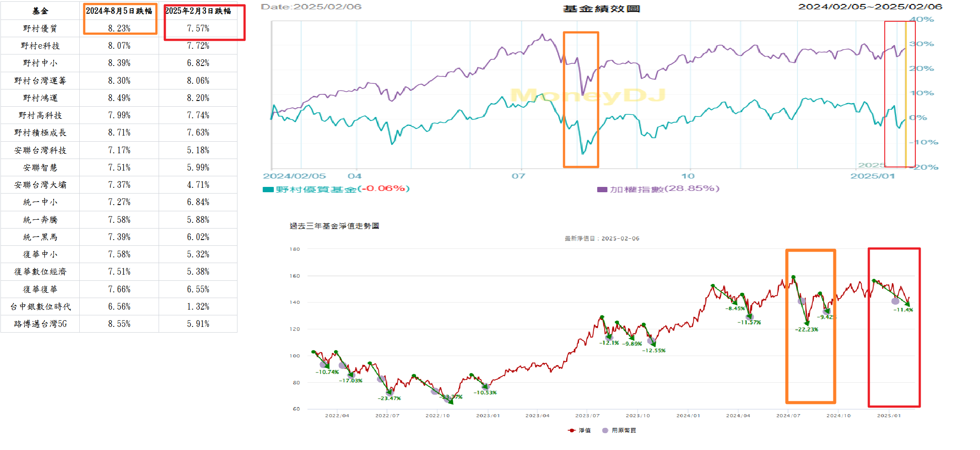The height and width of the screenshot is (450, 980).
Task: Click the red 淨值 legend marker
Action: coord(572,430)
